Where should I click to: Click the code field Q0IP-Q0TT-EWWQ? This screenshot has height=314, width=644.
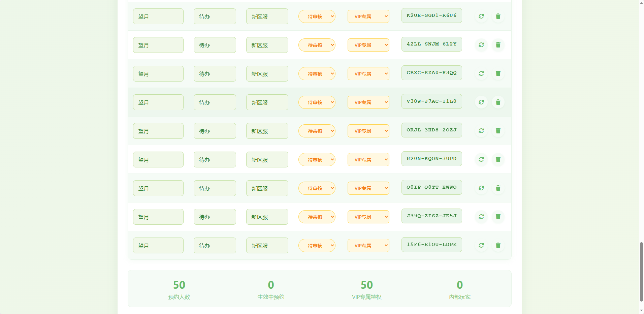(x=431, y=187)
